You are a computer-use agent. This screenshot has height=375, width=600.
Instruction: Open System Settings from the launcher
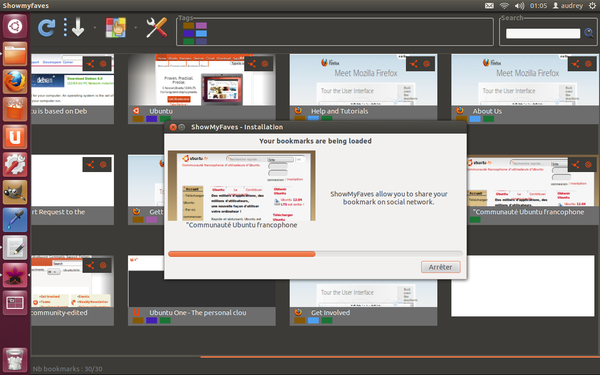click(x=15, y=165)
